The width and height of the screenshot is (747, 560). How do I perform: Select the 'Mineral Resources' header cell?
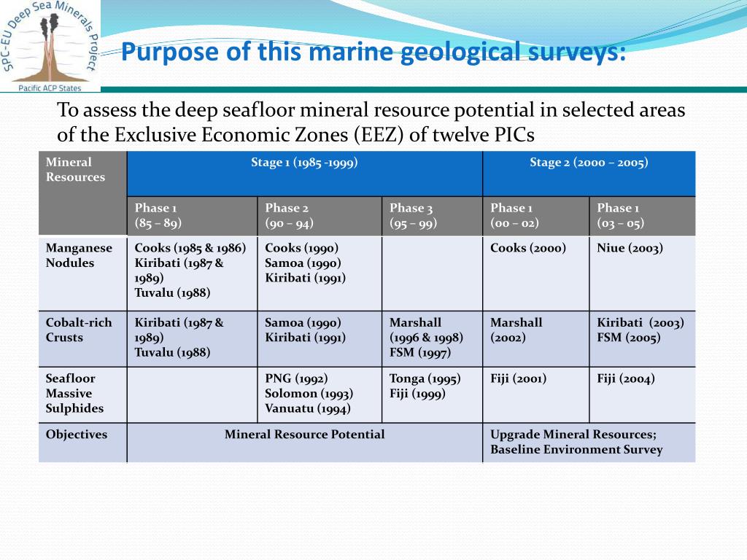[83, 192]
